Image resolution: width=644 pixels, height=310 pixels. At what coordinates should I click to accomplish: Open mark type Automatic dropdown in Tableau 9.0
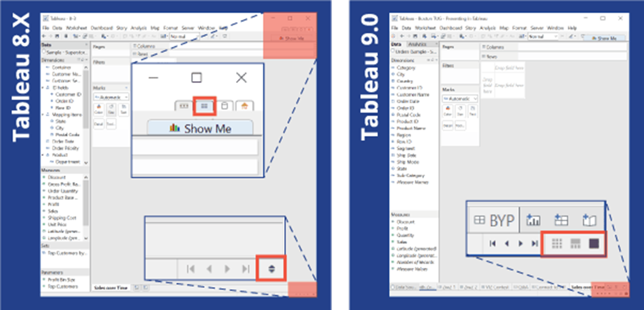click(460, 99)
